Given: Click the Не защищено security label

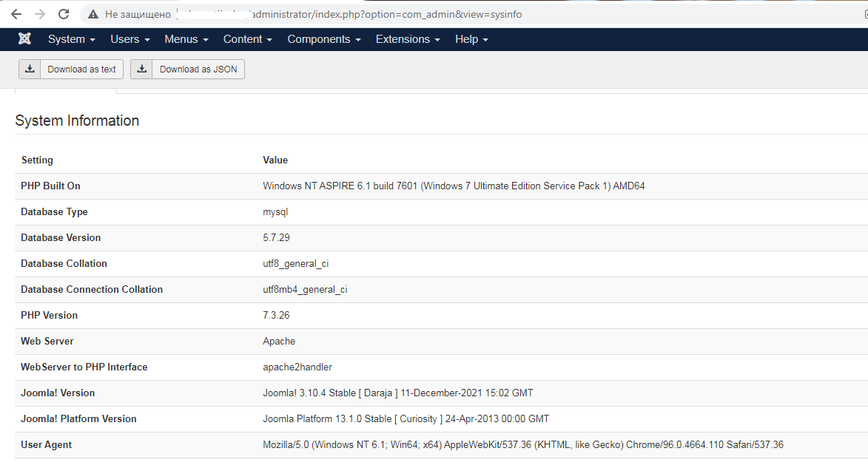Looking at the screenshot, I should coord(138,14).
